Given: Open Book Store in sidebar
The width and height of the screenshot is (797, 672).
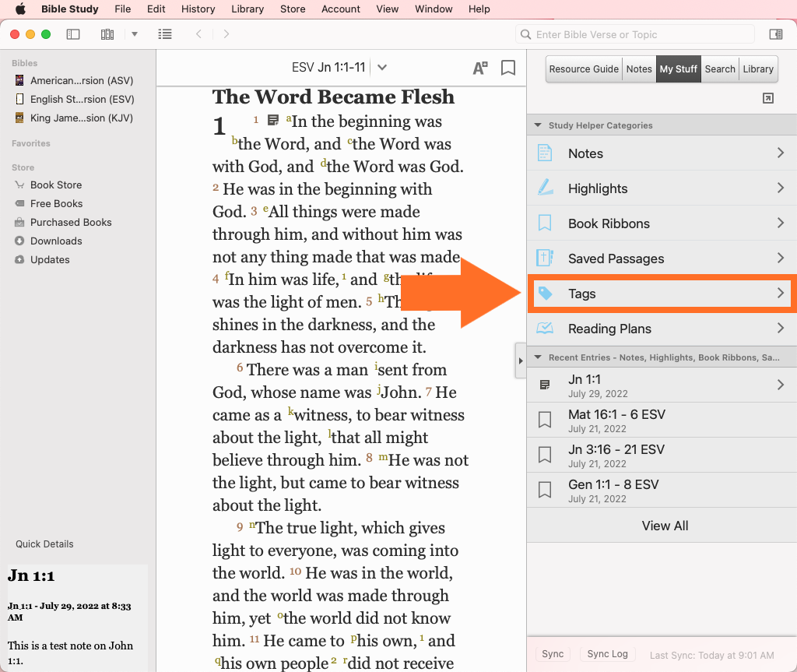Looking at the screenshot, I should coord(56,185).
